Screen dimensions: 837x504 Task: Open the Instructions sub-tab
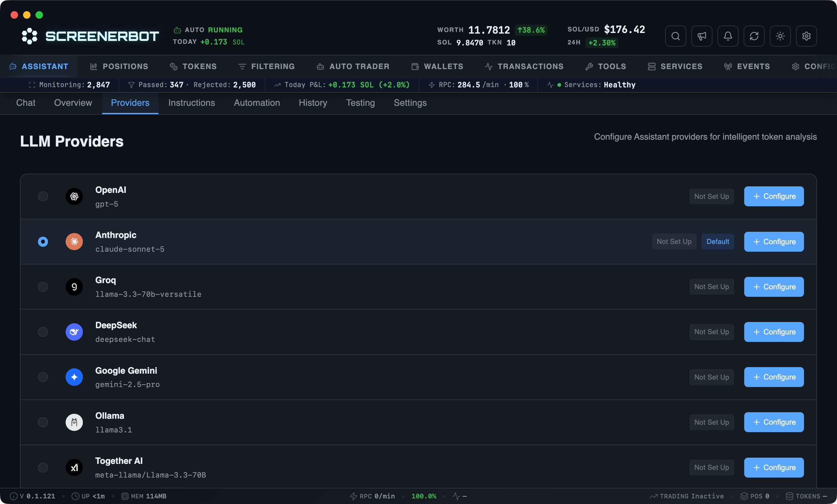[x=192, y=103]
